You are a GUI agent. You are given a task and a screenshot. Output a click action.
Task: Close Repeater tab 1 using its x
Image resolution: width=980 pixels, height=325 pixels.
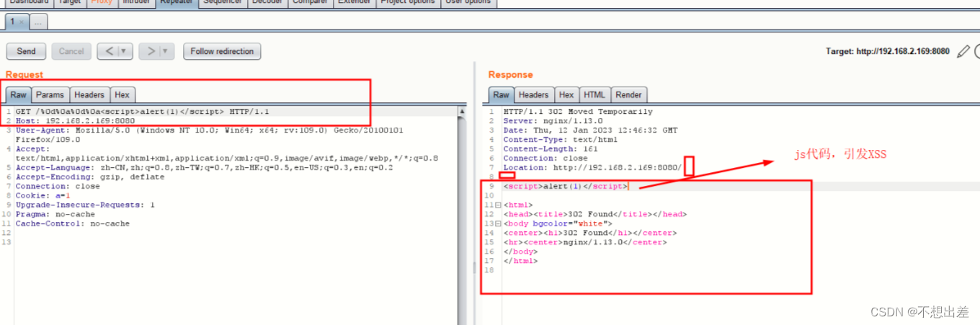pyautogui.click(x=22, y=22)
